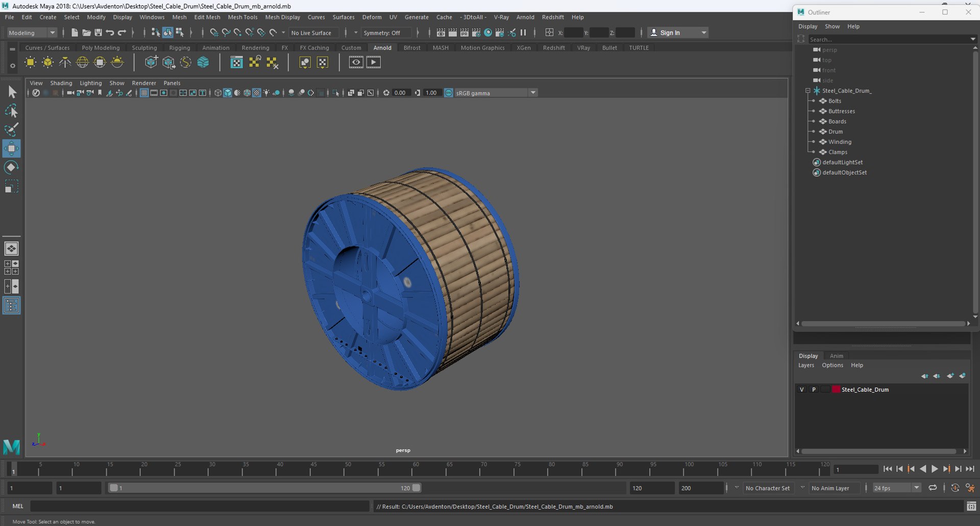Click the Arnold render play shelf icon

(374, 62)
